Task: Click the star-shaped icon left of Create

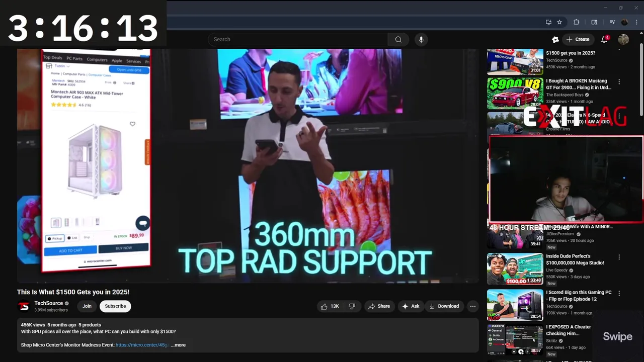Action: (555, 39)
